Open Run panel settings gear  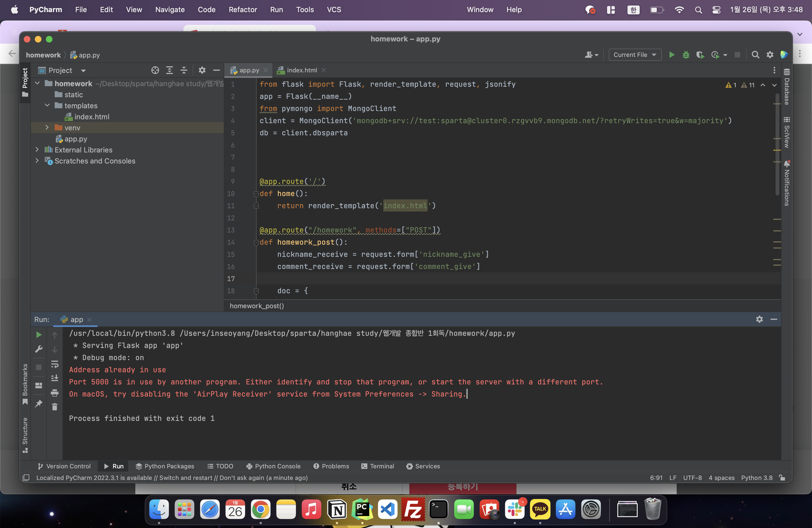click(x=760, y=319)
